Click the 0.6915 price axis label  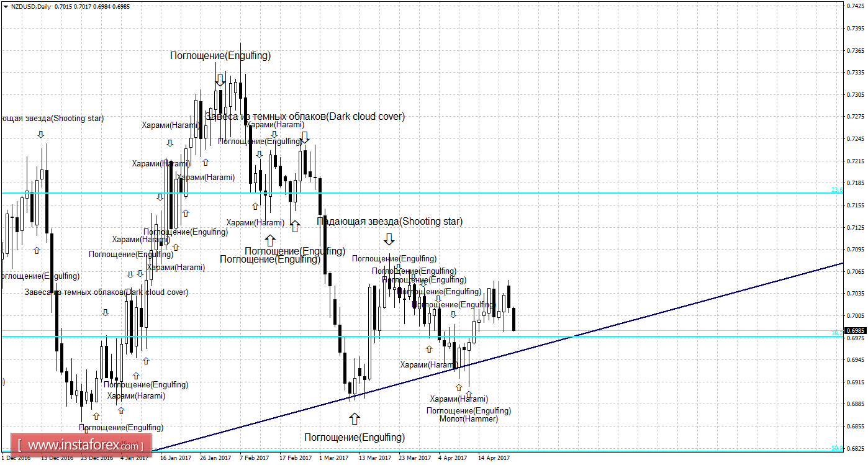(855, 382)
